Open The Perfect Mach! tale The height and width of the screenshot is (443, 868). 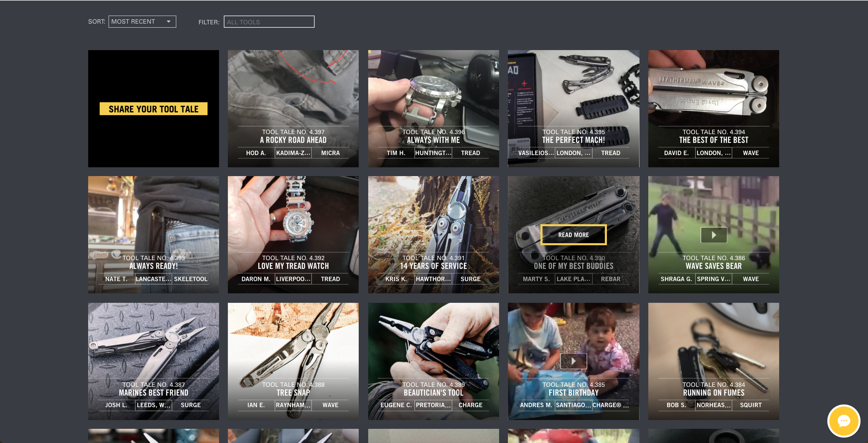[573, 140]
